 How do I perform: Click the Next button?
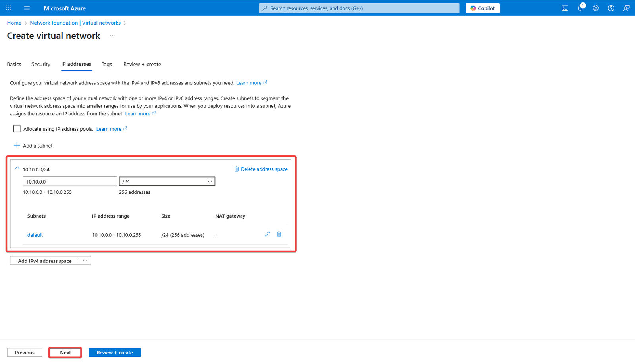tap(65, 353)
